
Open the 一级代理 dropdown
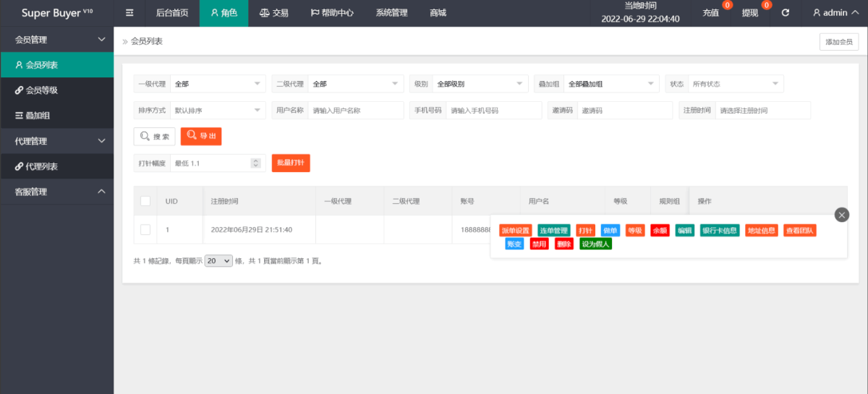tap(218, 84)
